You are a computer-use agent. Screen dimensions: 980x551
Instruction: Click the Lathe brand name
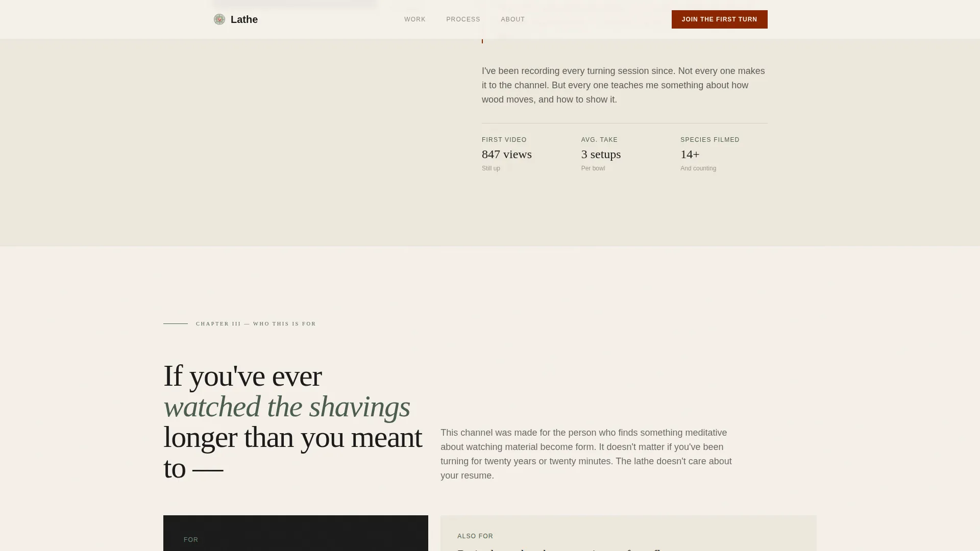(244, 19)
